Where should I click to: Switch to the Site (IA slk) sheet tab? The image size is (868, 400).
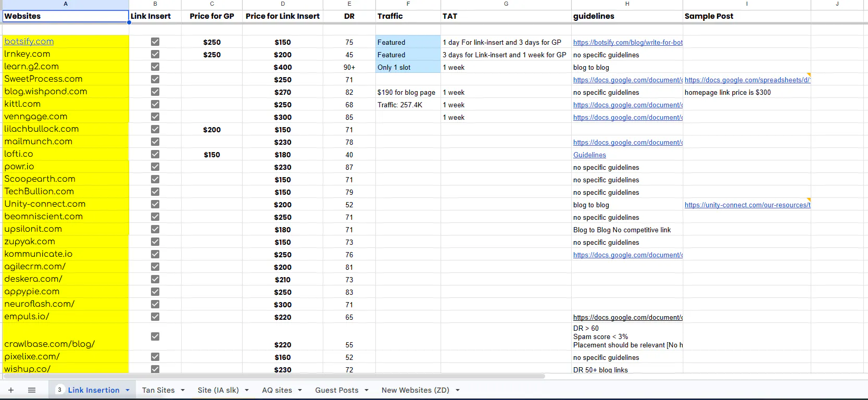pos(218,390)
